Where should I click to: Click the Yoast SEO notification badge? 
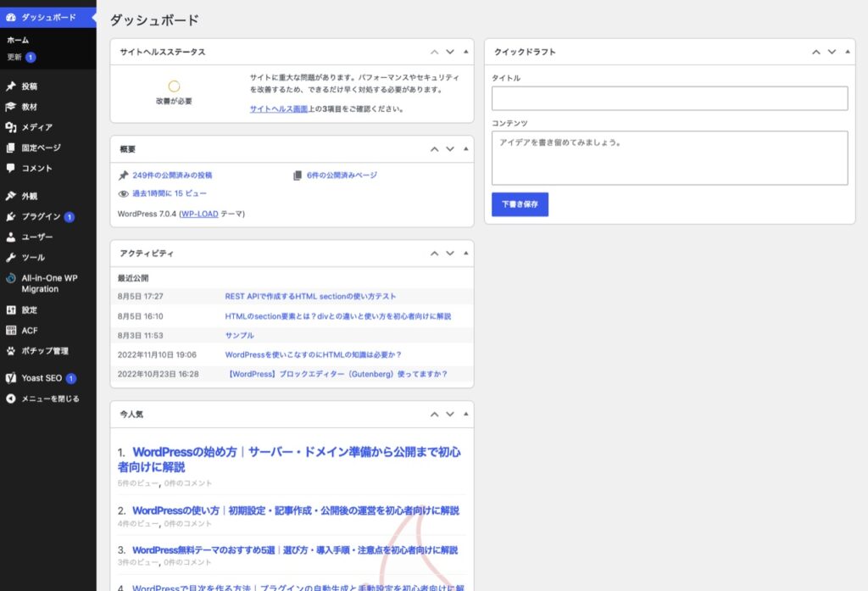click(71, 378)
